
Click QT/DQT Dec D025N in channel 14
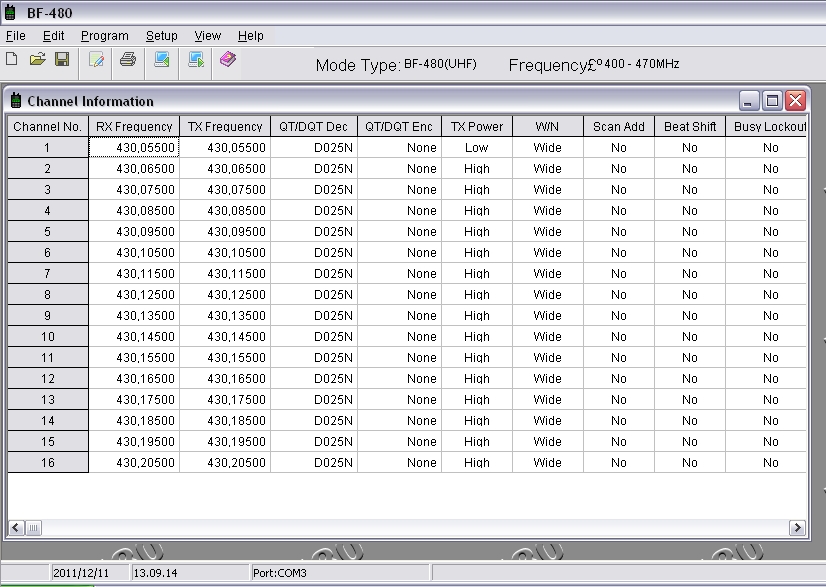(313, 420)
